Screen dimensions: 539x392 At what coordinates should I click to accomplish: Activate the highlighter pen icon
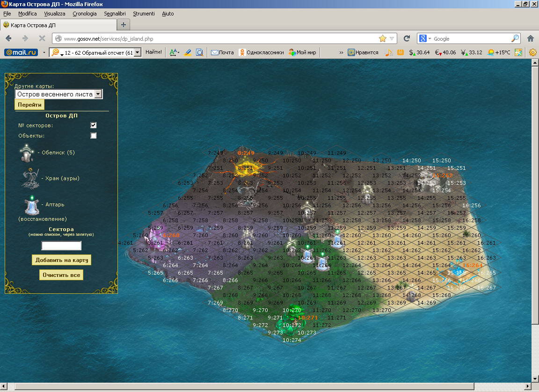188,52
